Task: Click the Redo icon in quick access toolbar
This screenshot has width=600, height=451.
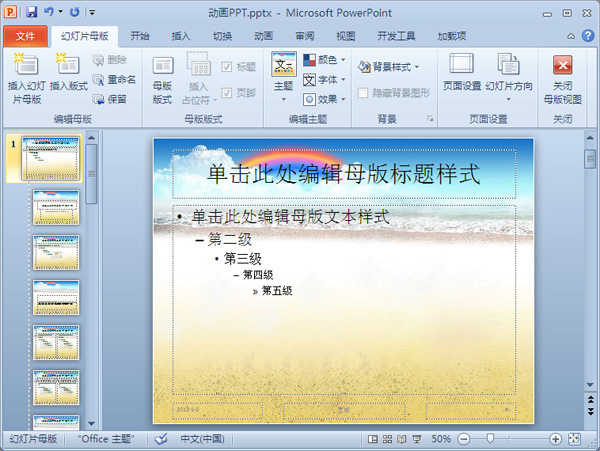Action: click(75, 12)
